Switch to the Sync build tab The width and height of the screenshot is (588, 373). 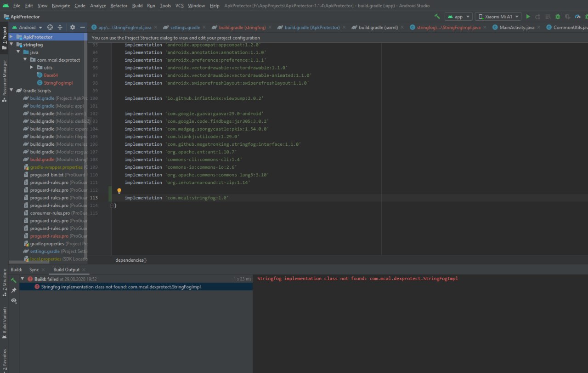(34, 270)
